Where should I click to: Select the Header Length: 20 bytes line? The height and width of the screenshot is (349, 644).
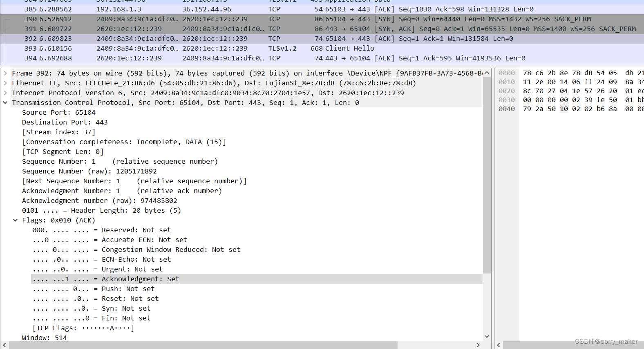102,210
